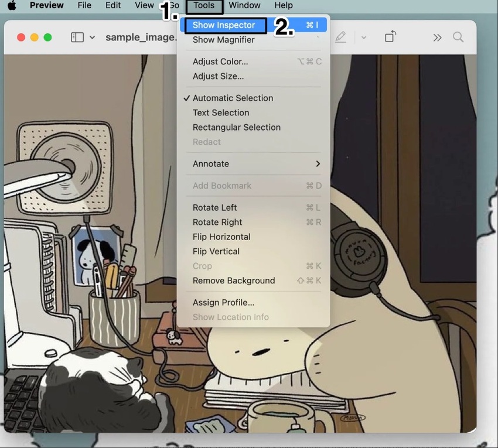Open the Tools menu in menu bar
Image resolution: width=498 pixels, height=448 pixels.
[x=204, y=5]
